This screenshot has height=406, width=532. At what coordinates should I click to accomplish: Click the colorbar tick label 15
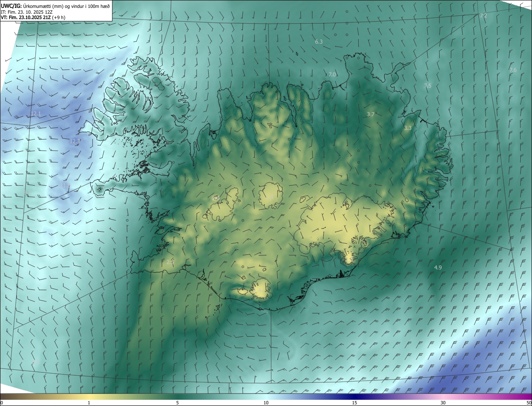click(x=355, y=403)
